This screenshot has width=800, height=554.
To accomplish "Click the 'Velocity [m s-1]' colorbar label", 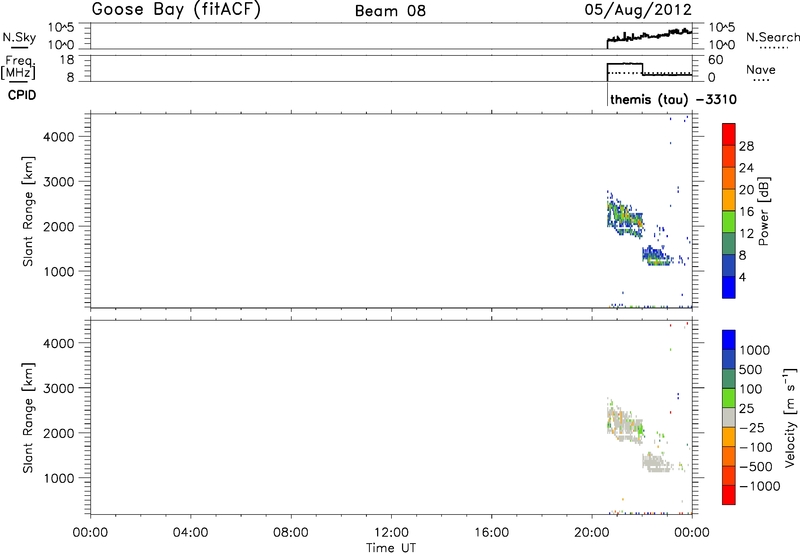I will [x=790, y=417].
